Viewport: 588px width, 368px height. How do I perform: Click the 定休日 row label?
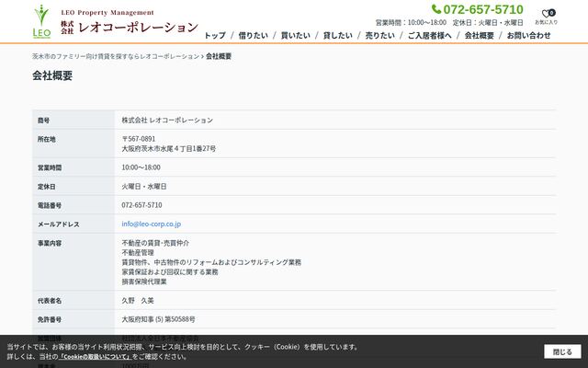point(47,187)
